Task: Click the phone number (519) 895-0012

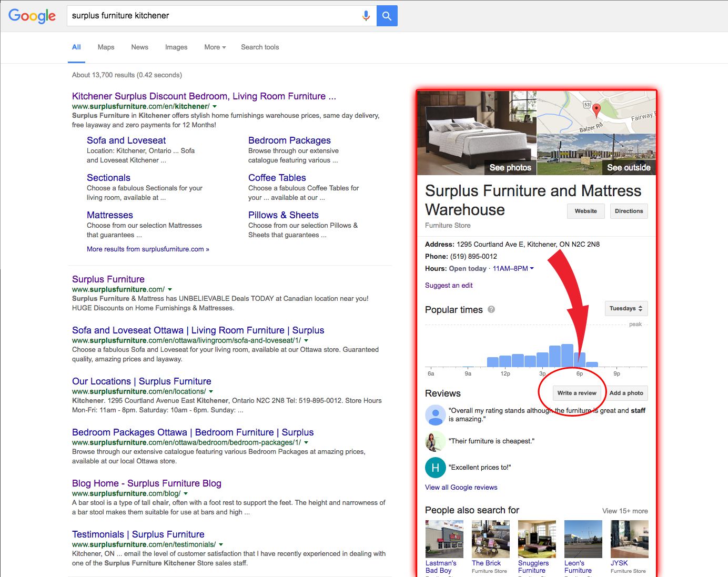Action: coord(473,256)
